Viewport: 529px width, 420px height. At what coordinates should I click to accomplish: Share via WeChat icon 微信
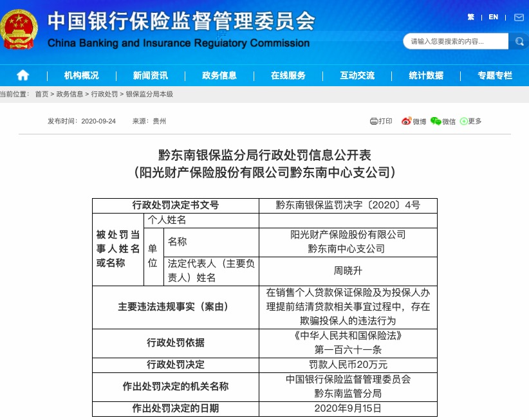tap(443, 121)
